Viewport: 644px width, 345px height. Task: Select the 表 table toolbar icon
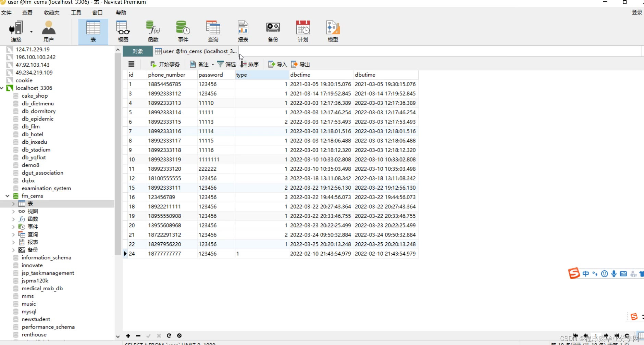pyautogui.click(x=93, y=31)
